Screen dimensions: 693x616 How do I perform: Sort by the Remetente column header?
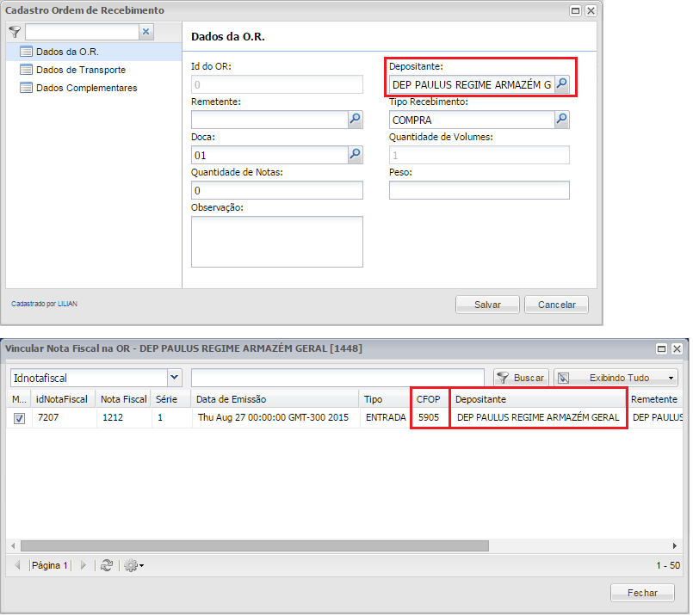tap(654, 399)
